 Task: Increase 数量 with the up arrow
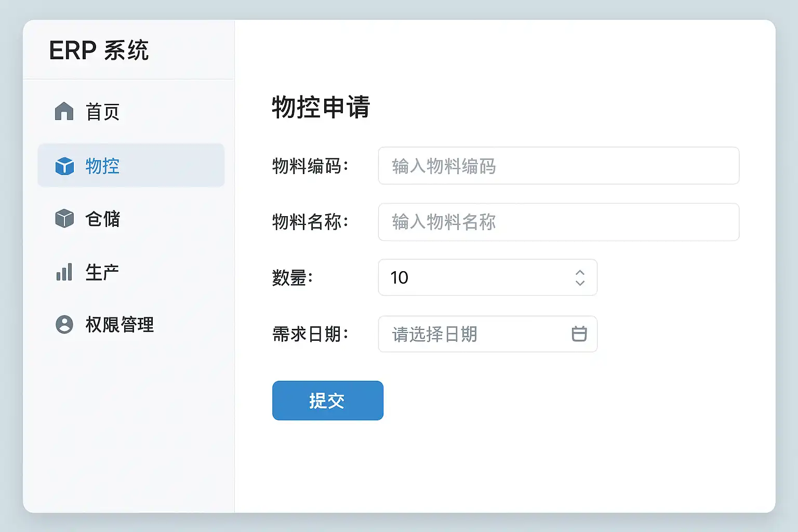[x=580, y=272]
